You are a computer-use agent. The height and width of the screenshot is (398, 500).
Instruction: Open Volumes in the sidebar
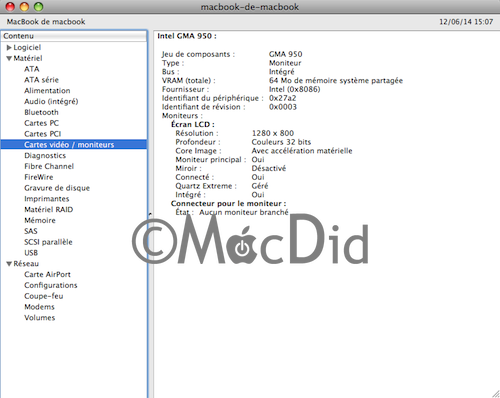tap(40, 318)
